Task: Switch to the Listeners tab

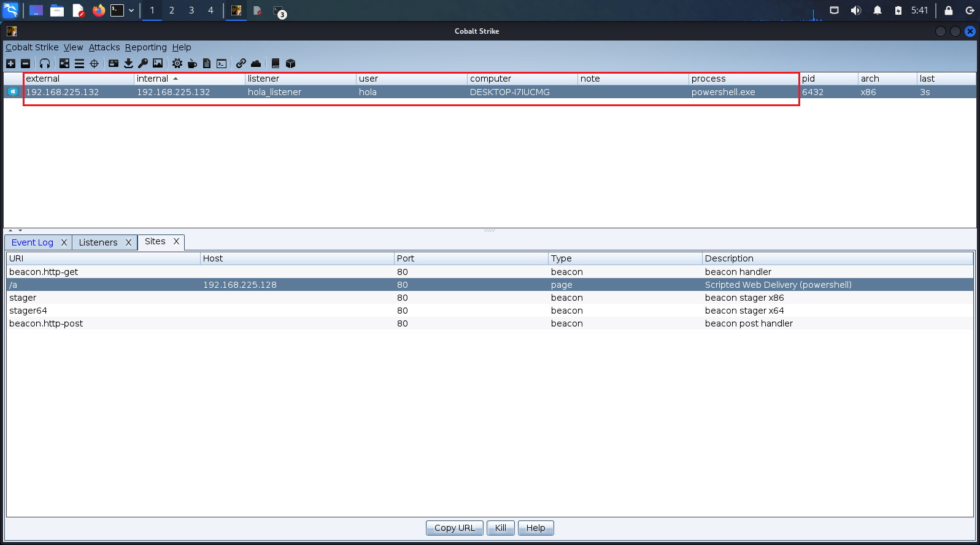Action: click(x=98, y=242)
